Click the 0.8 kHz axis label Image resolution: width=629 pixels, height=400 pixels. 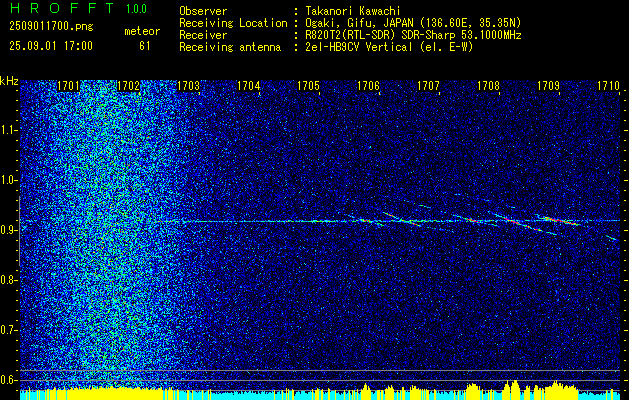pos(7,280)
